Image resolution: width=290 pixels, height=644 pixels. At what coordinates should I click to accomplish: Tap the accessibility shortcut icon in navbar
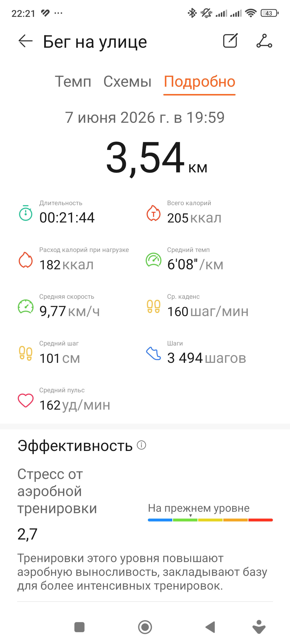coord(259,627)
